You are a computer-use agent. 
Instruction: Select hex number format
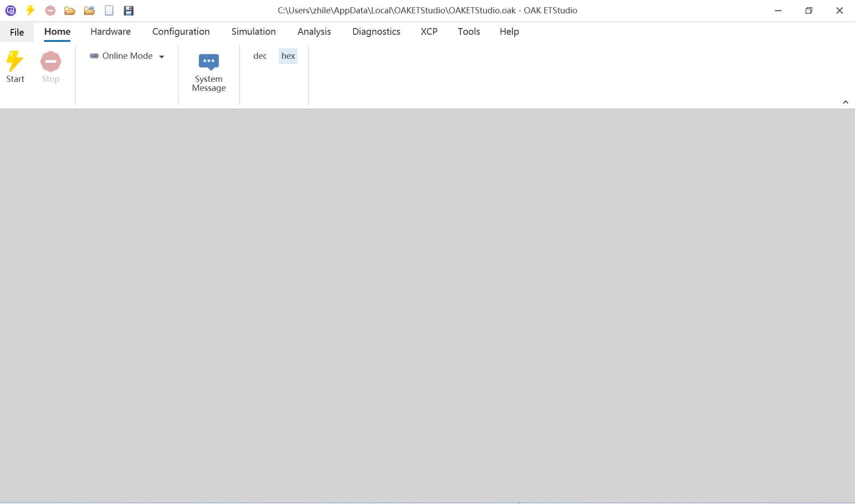click(288, 56)
